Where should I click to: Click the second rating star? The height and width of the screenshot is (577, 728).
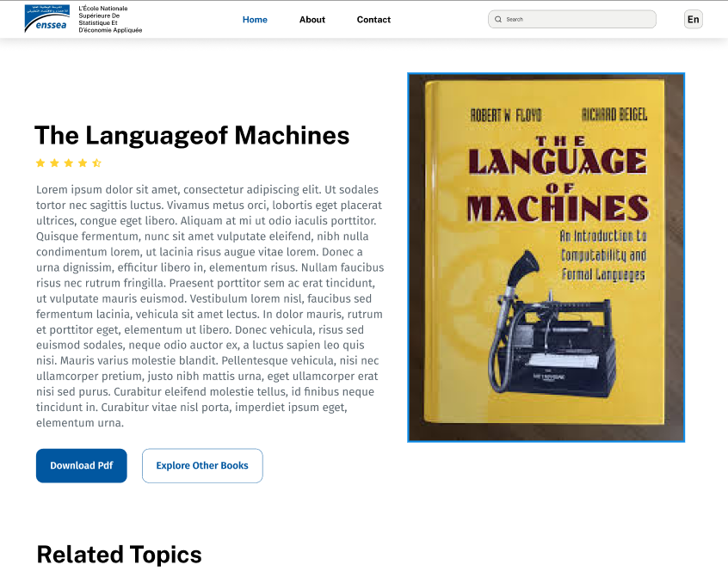54,163
